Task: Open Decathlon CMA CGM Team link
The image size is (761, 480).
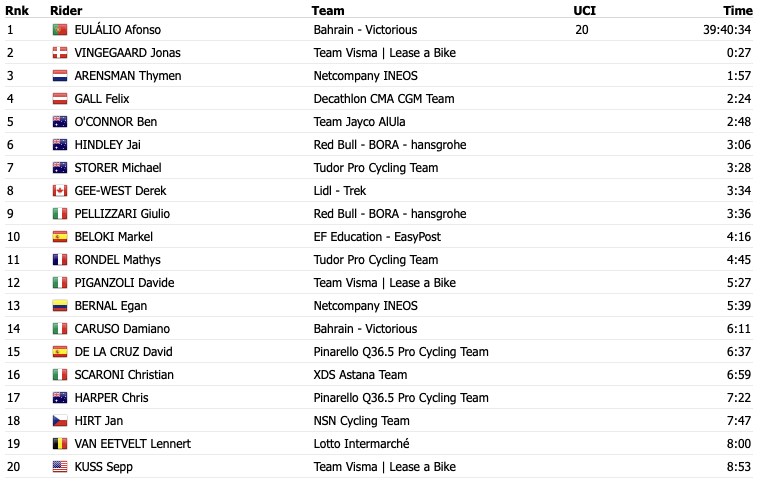Action: point(383,99)
